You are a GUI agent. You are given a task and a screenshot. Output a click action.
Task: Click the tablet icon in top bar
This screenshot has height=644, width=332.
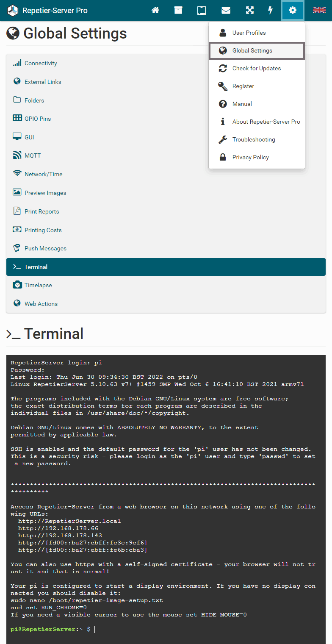(x=202, y=10)
